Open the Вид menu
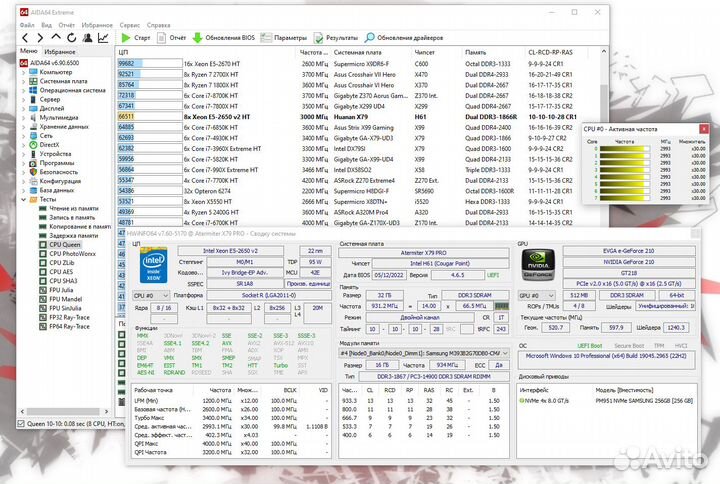Image resolution: width=720 pixels, height=484 pixels. pos(46,25)
